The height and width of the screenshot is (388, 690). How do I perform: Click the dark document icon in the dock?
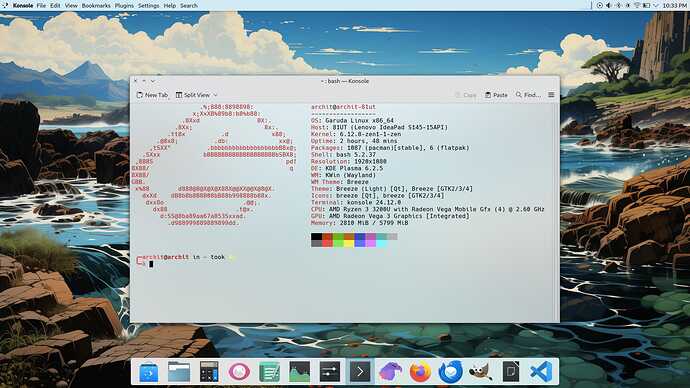tap(511, 372)
